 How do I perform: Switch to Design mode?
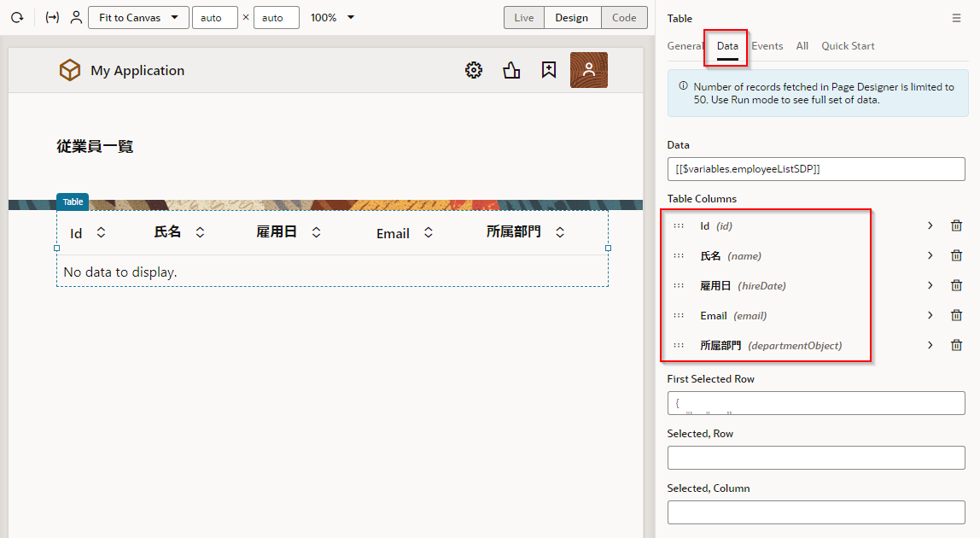572,18
